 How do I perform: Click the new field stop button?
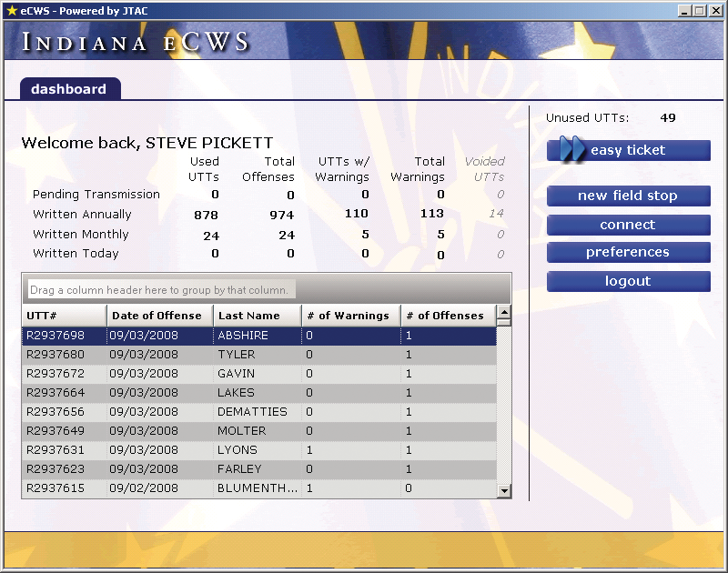click(628, 196)
